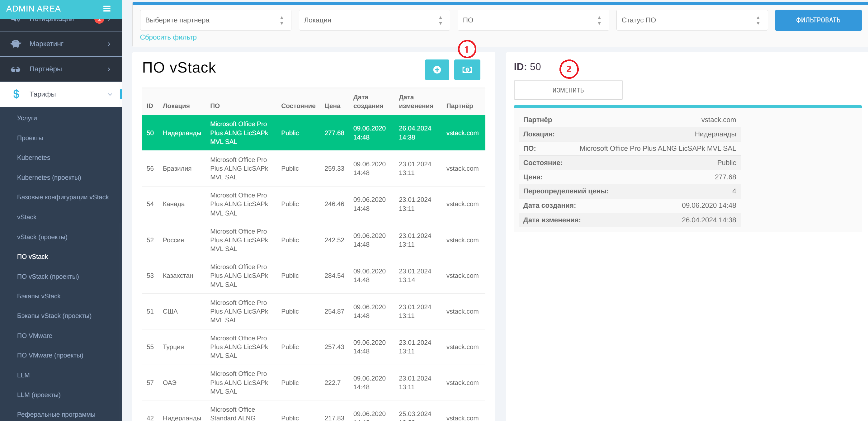Open ПО VMware sidebar item
The image size is (868, 421).
[34, 336]
